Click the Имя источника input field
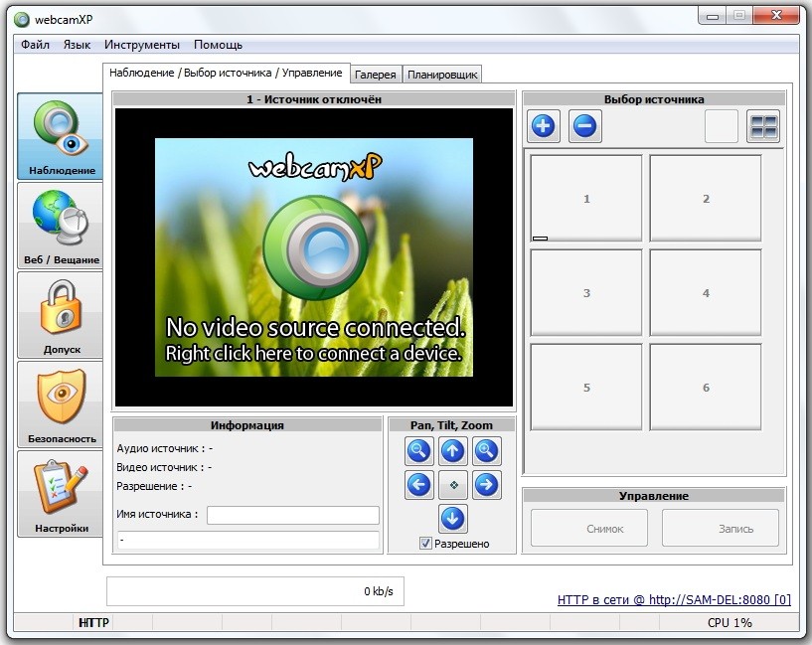 (293, 515)
